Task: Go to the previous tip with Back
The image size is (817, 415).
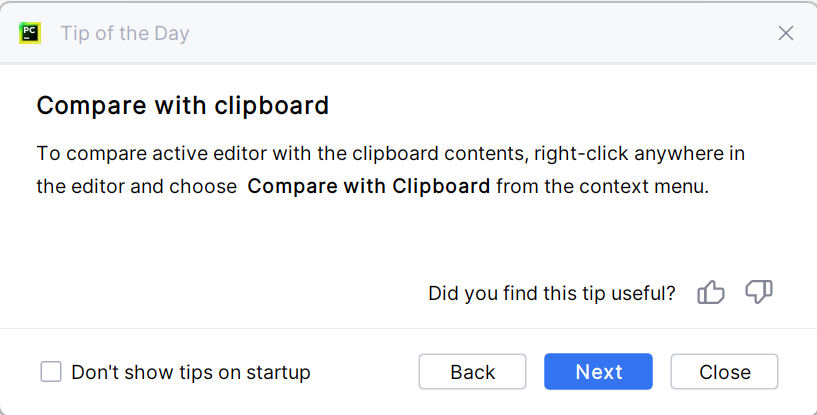Action: [472, 372]
